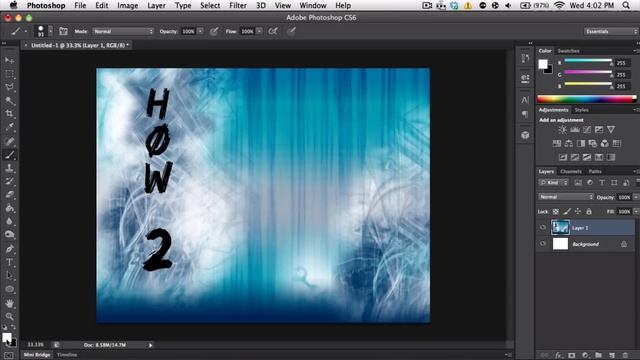Open layer filter Kind dropdown
Screen dimensions: 640x360
(x=553, y=183)
